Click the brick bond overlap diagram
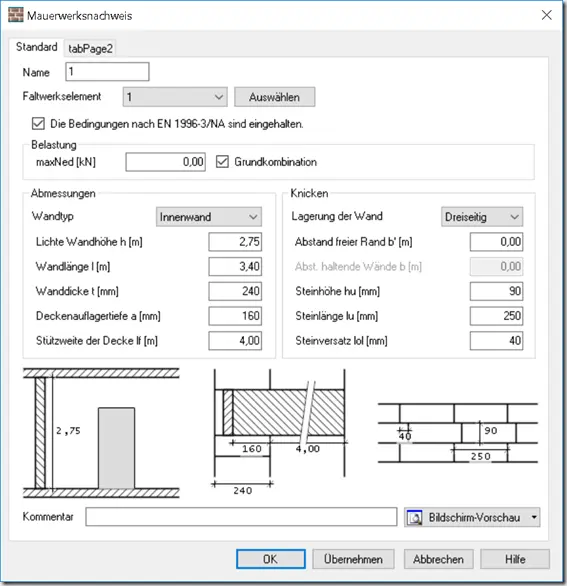Screen dimensions: 567x586 pyautogui.click(x=458, y=433)
